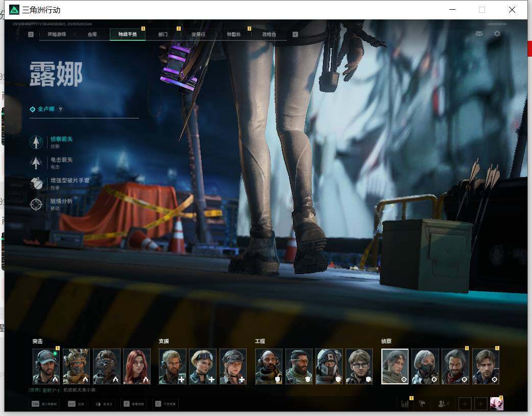Click the Tab key hint button
The width and height of the screenshot is (532, 416).
pos(44,404)
